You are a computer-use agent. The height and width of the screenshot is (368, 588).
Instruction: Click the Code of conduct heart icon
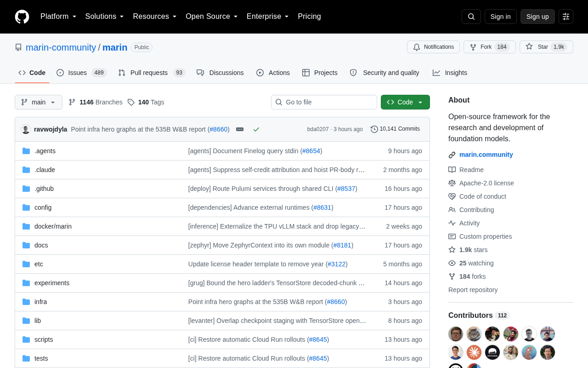tap(452, 196)
